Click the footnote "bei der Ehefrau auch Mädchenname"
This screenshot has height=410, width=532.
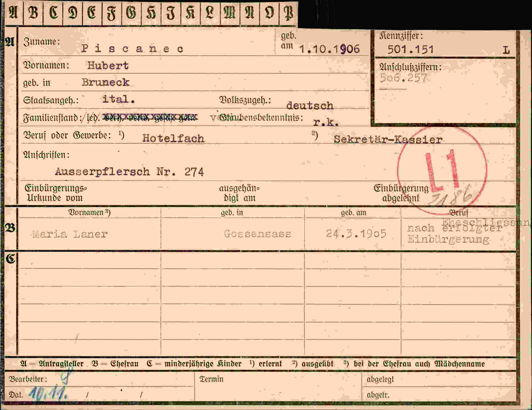point(419,364)
